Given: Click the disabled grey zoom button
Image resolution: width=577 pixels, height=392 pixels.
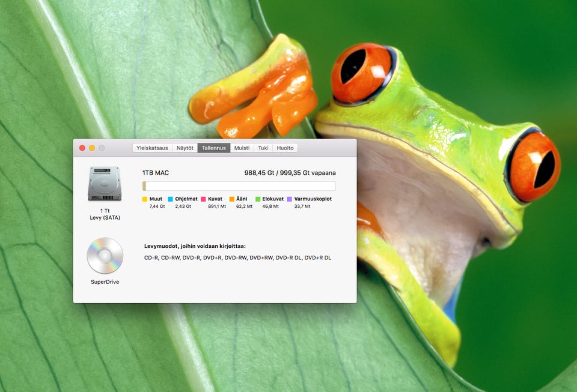Looking at the screenshot, I should [102, 148].
